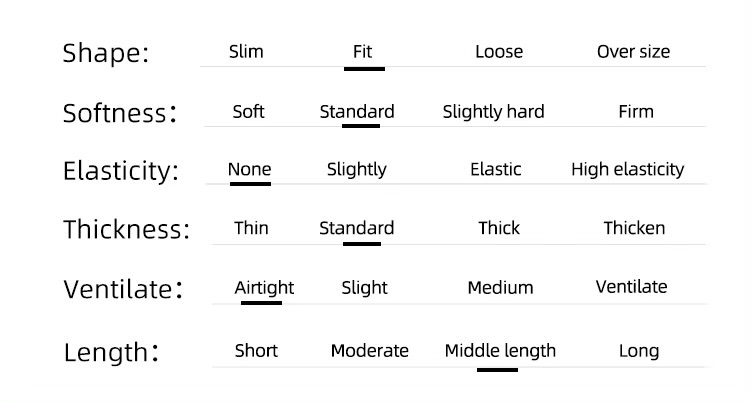The height and width of the screenshot is (402, 750).
Task: Choose Medium in the Ventilate row
Action: [x=500, y=288]
